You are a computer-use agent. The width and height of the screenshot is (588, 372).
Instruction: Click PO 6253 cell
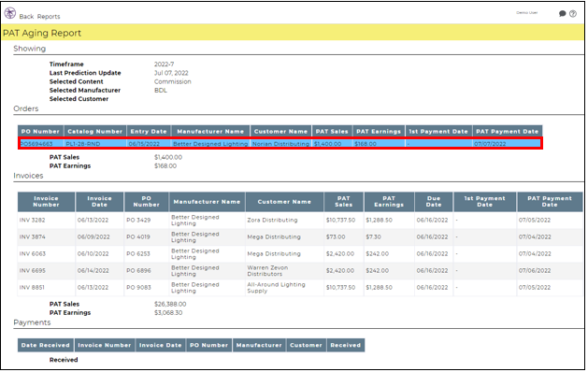coord(138,254)
